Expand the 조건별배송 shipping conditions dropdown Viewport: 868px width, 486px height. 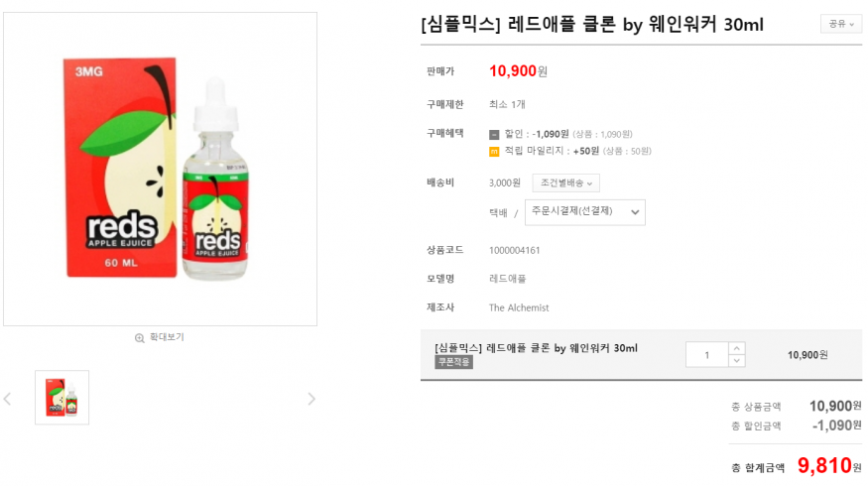[x=566, y=182]
